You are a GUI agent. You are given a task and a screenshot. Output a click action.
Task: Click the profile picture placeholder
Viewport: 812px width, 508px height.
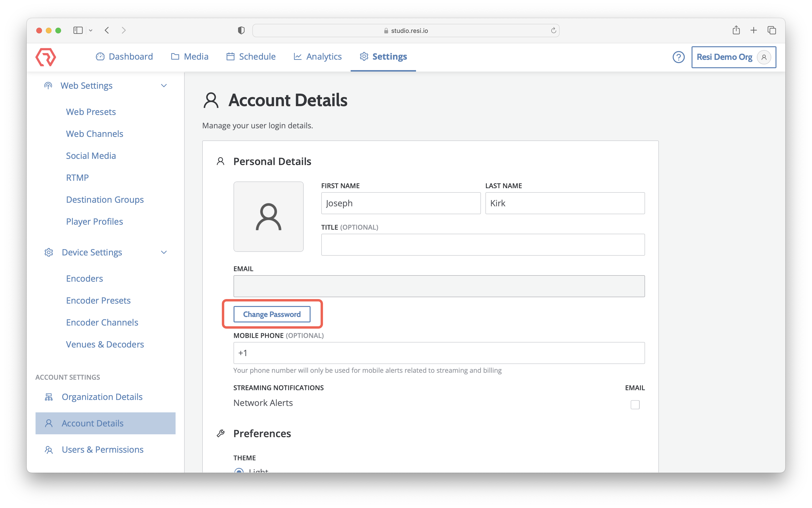[x=268, y=216]
